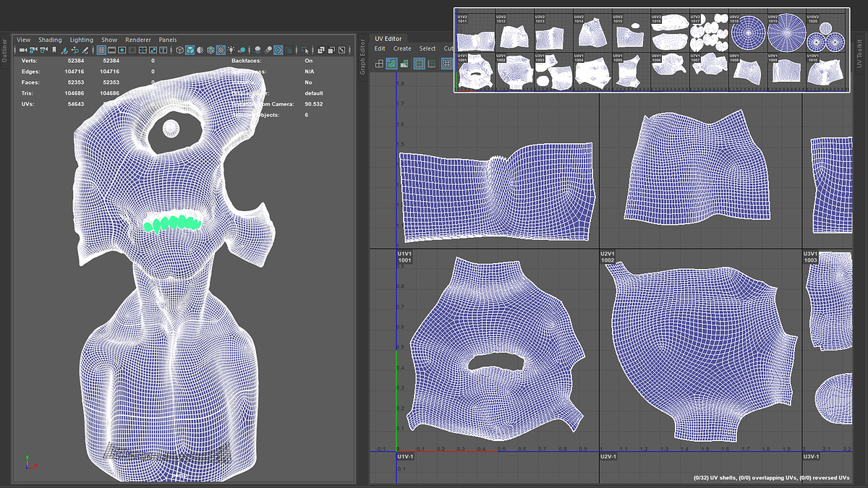Open the UV Editor Select menu
Image resolution: width=868 pixels, height=488 pixels.
pos(427,48)
